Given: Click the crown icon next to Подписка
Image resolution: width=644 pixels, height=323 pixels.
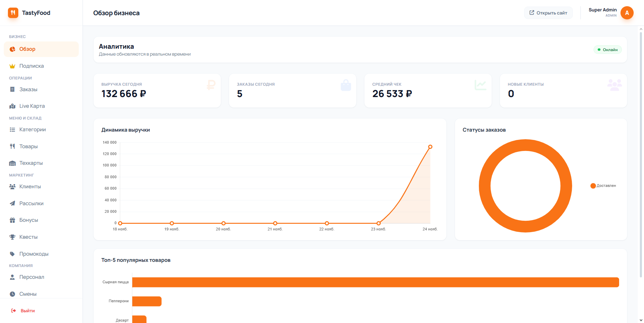Looking at the screenshot, I should (12, 66).
